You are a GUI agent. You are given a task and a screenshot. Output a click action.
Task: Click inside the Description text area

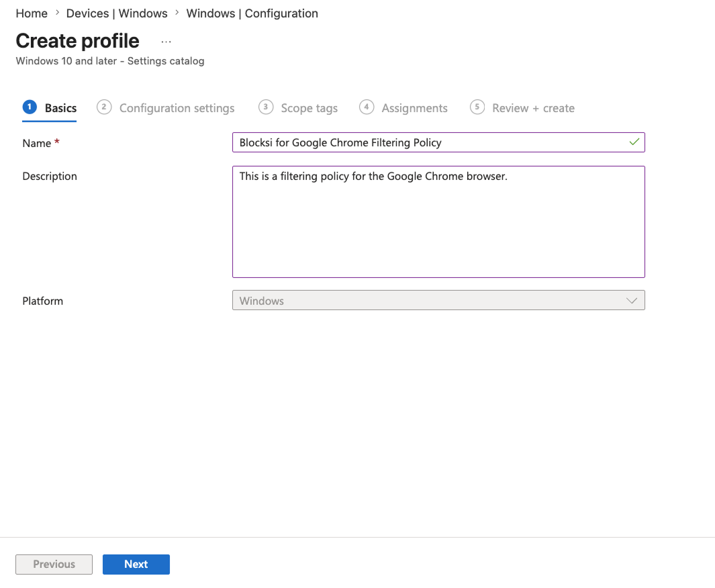438,222
